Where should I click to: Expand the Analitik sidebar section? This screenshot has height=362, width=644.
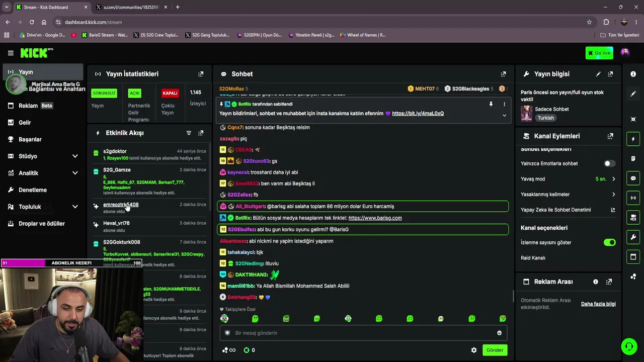(75, 173)
